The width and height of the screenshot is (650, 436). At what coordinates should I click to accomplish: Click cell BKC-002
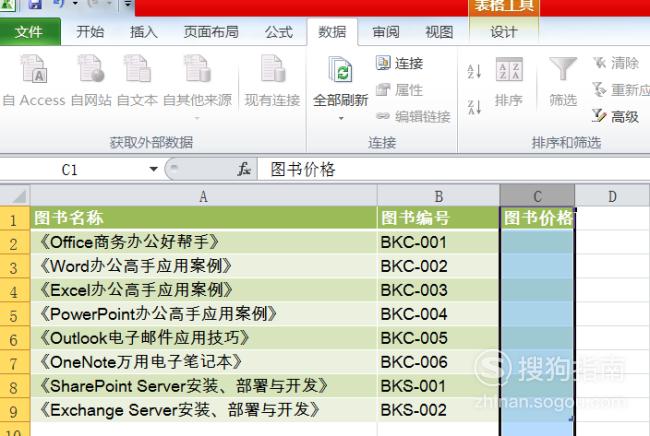click(x=439, y=266)
